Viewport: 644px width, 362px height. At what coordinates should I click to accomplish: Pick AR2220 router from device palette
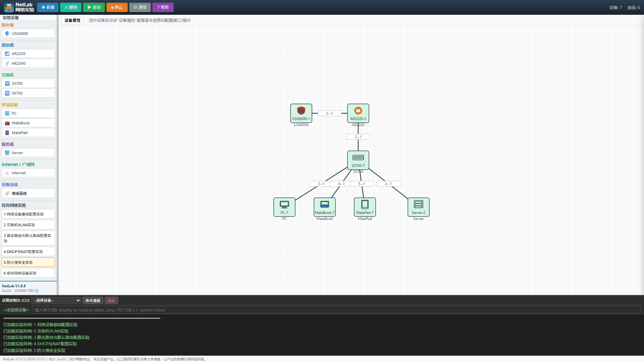[x=29, y=54]
